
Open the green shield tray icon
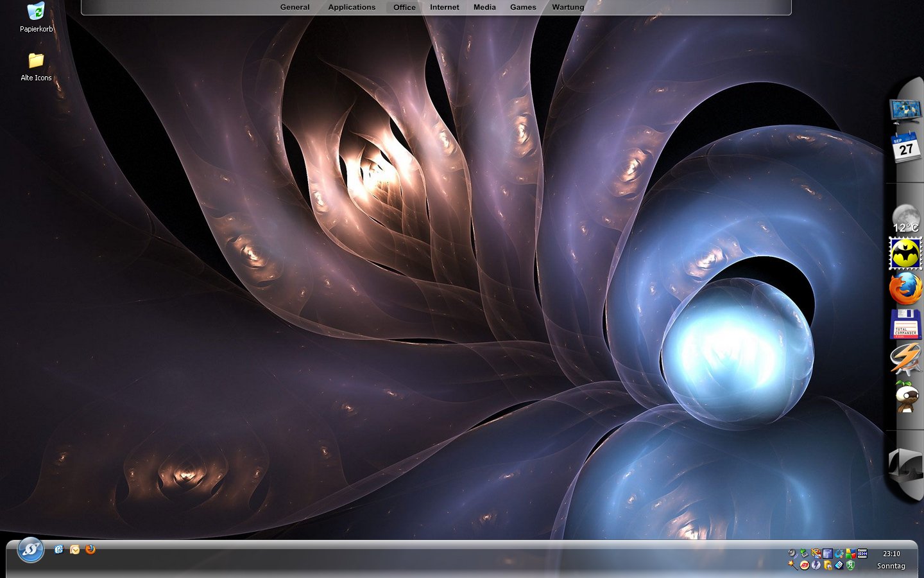coord(851,565)
